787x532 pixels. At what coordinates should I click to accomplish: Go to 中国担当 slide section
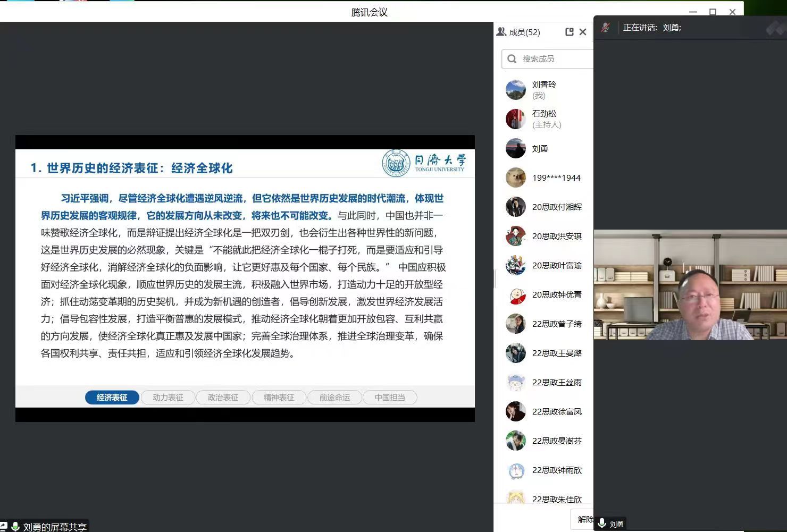(390, 398)
